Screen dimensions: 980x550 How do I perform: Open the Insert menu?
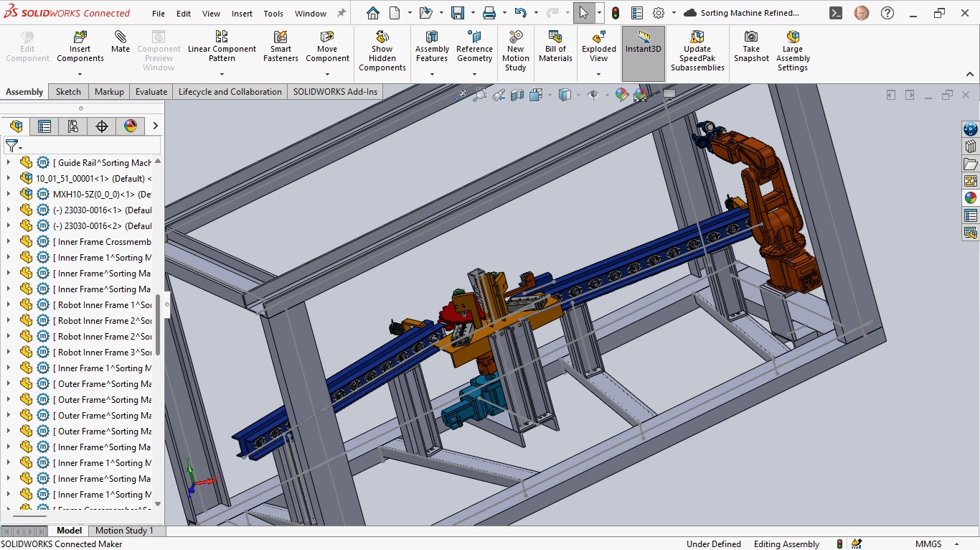coord(242,14)
